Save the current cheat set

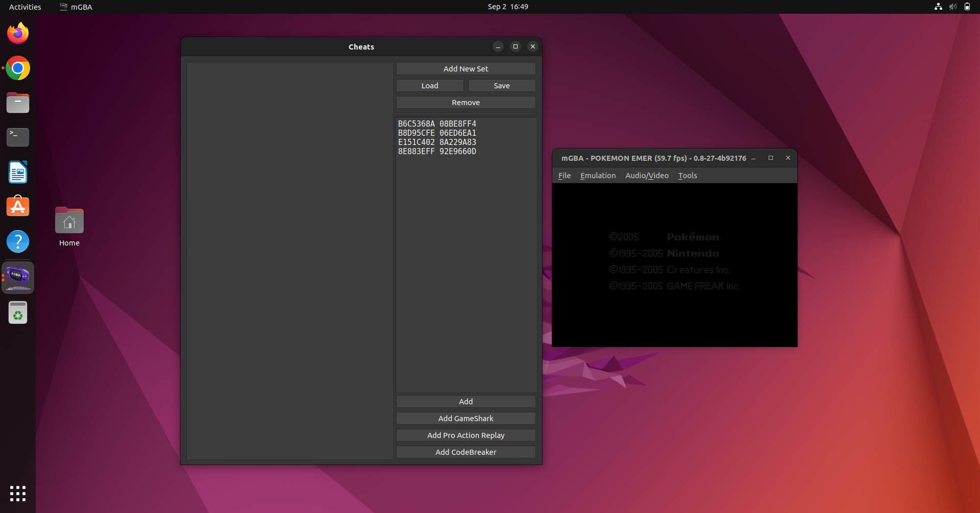coord(501,85)
